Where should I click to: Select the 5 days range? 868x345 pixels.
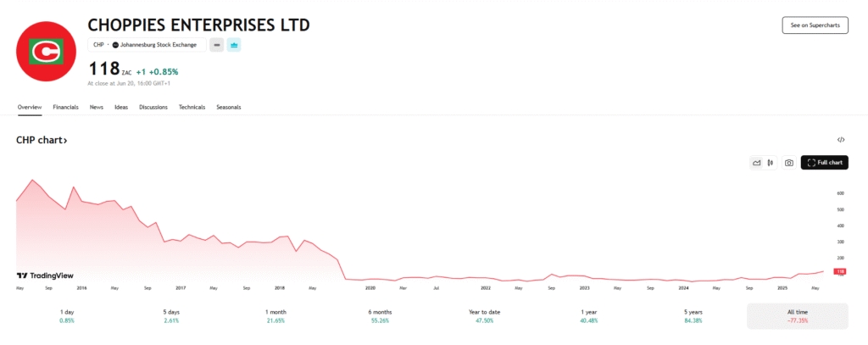point(170,316)
